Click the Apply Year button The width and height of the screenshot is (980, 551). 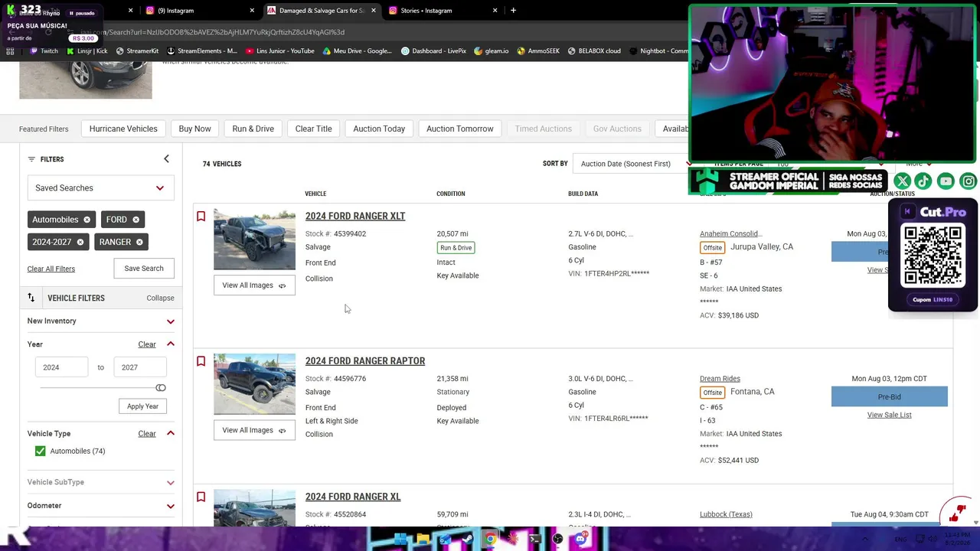click(x=142, y=406)
